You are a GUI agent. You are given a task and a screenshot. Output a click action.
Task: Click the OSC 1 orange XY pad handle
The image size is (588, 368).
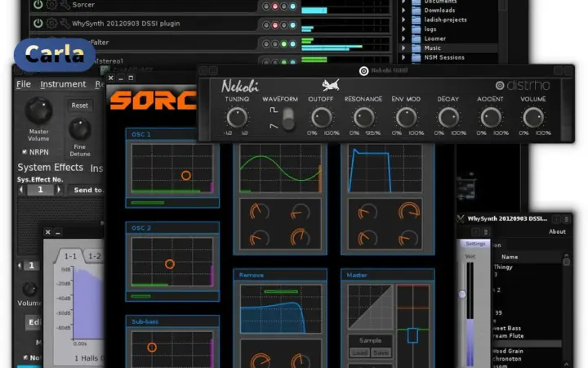(185, 175)
